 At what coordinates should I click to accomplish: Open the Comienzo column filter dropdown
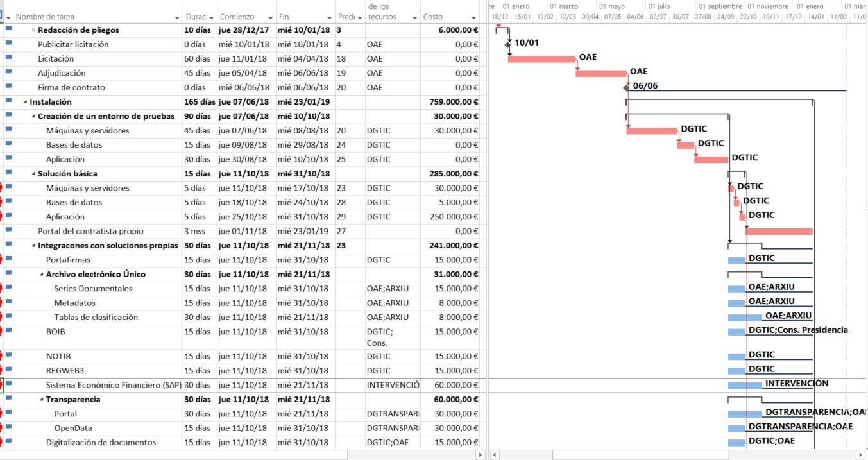pyautogui.click(x=271, y=17)
